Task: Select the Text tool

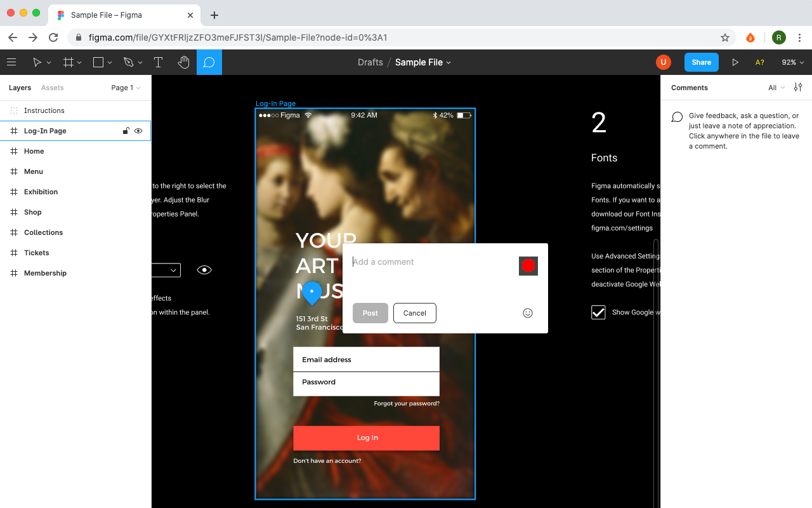Action: (x=158, y=62)
